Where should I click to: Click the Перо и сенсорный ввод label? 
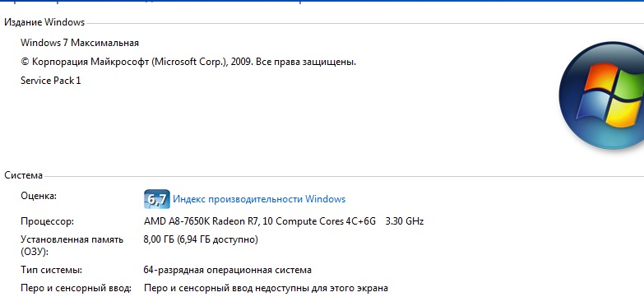76,289
